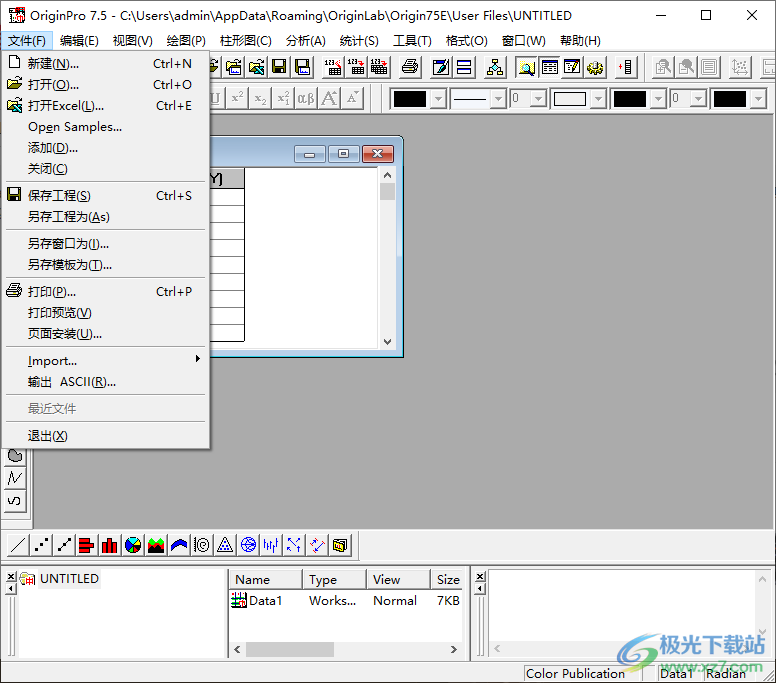The height and width of the screenshot is (683, 776).
Task: Click the Size column header
Action: point(447,580)
